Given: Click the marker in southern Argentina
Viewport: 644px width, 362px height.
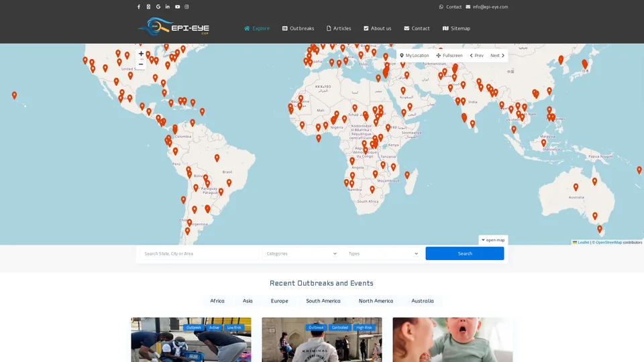Looking at the screenshot, I should point(187,231).
